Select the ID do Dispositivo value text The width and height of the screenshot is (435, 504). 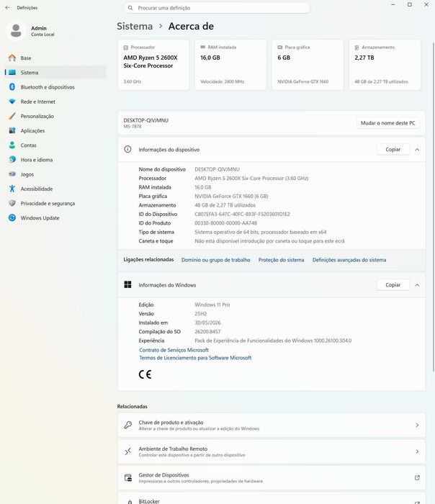242,214
